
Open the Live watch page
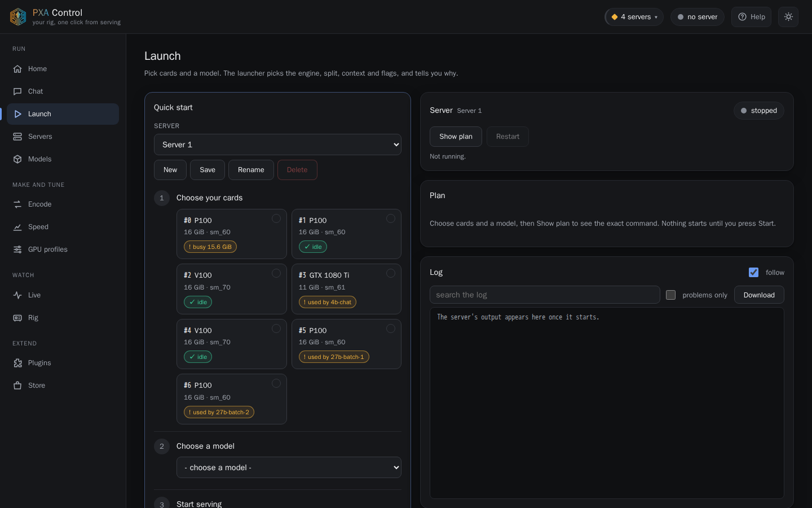[63, 295]
